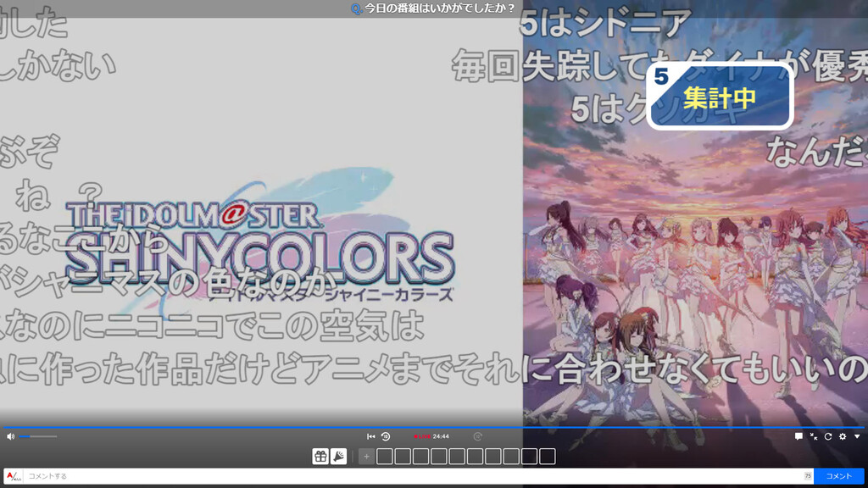
Task: Open player settings gear
Action: click(x=843, y=436)
